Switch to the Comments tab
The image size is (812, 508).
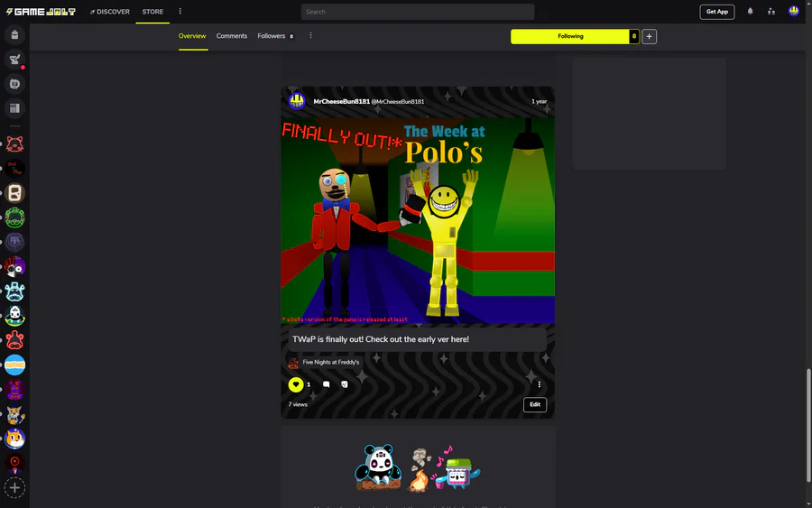pyautogui.click(x=232, y=36)
